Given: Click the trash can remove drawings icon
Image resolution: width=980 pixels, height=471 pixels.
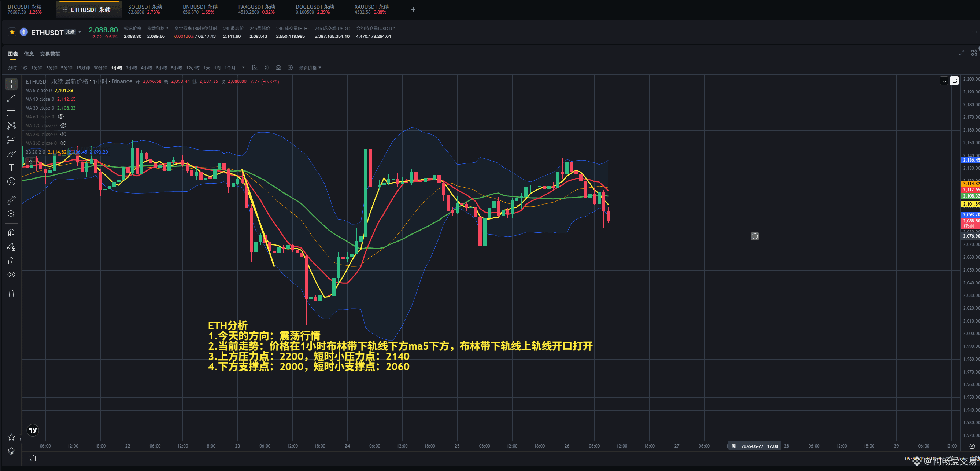Looking at the screenshot, I should point(11,293).
